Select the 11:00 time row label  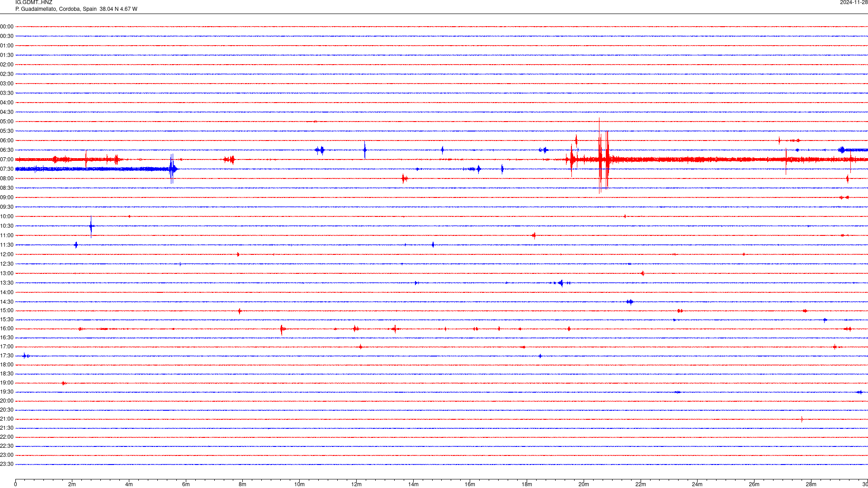coord(7,235)
